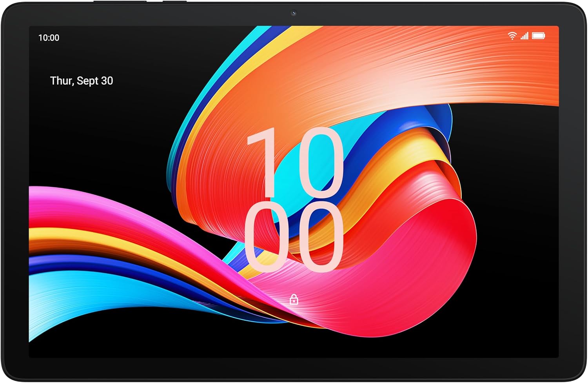Tap the large 00 minute digits
588x383 pixels.
click(294, 237)
